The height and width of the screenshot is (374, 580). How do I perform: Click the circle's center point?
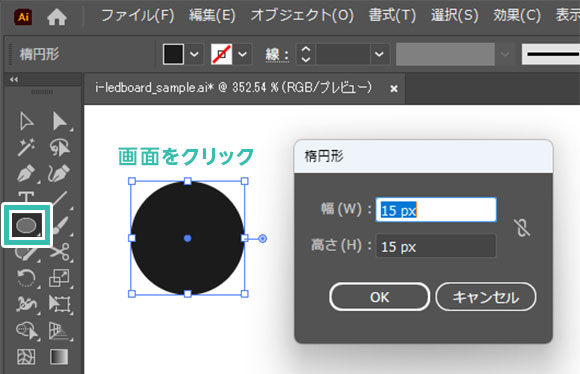188,238
